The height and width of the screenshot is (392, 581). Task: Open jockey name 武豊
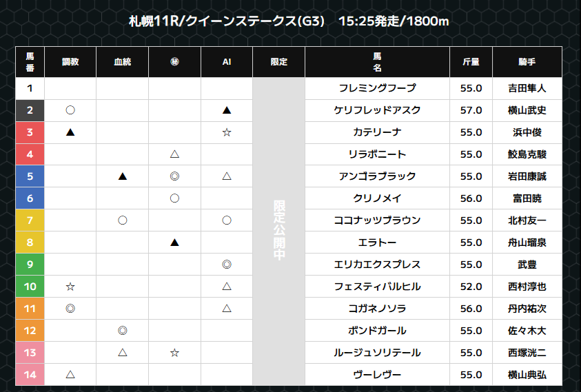click(x=527, y=265)
